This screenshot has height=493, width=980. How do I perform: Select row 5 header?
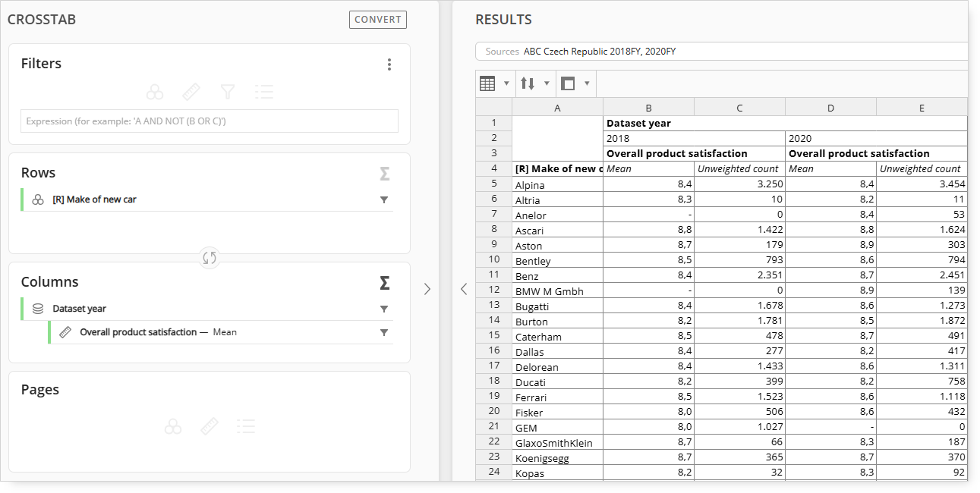click(x=494, y=184)
